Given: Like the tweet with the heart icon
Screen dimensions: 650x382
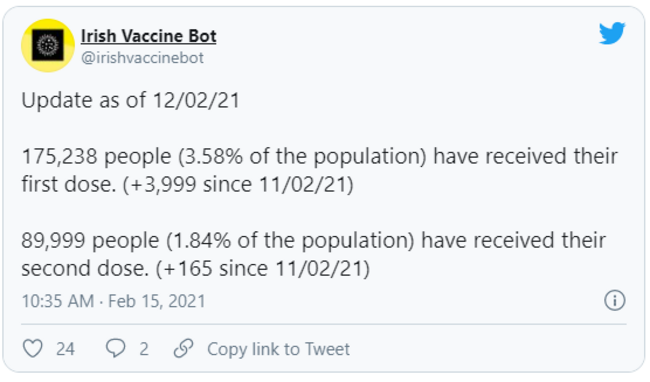Looking at the screenshot, I should click(32, 348).
